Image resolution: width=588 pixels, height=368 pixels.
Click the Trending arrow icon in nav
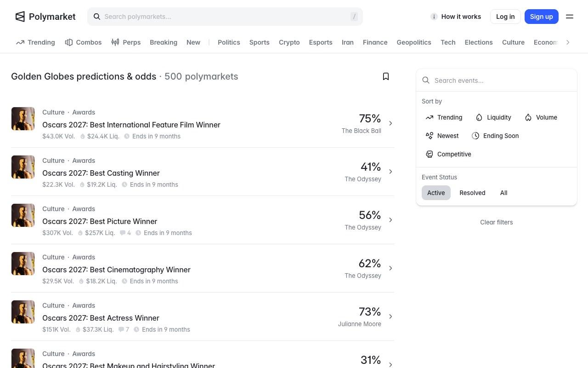(x=20, y=42)
